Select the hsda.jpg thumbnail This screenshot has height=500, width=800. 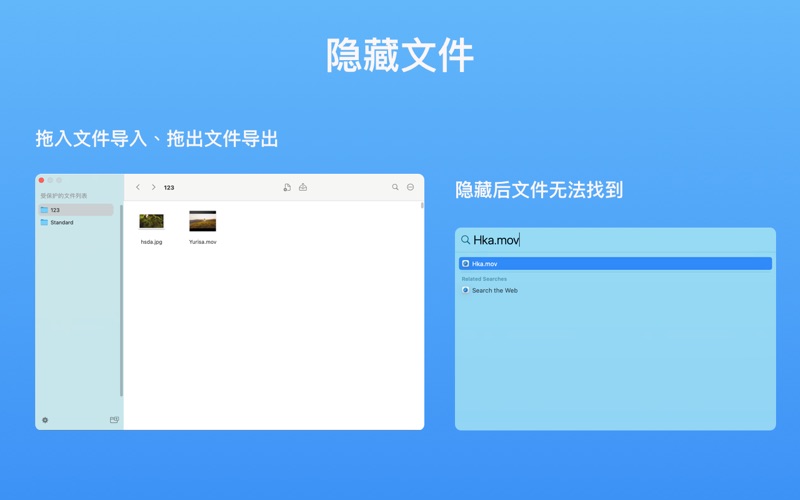(x=152, y=221)
